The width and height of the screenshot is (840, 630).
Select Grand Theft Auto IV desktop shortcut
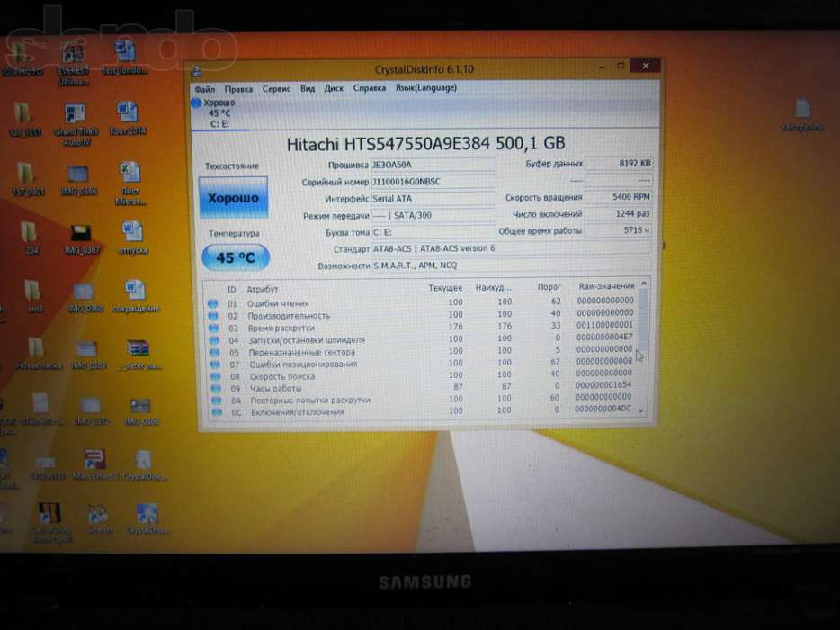(76, 124)
